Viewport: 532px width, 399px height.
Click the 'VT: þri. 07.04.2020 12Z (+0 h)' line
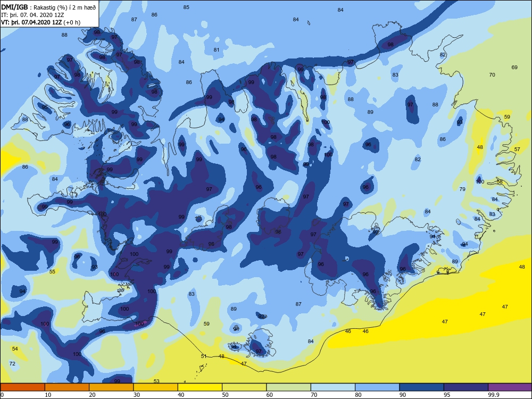click(41, 22)
